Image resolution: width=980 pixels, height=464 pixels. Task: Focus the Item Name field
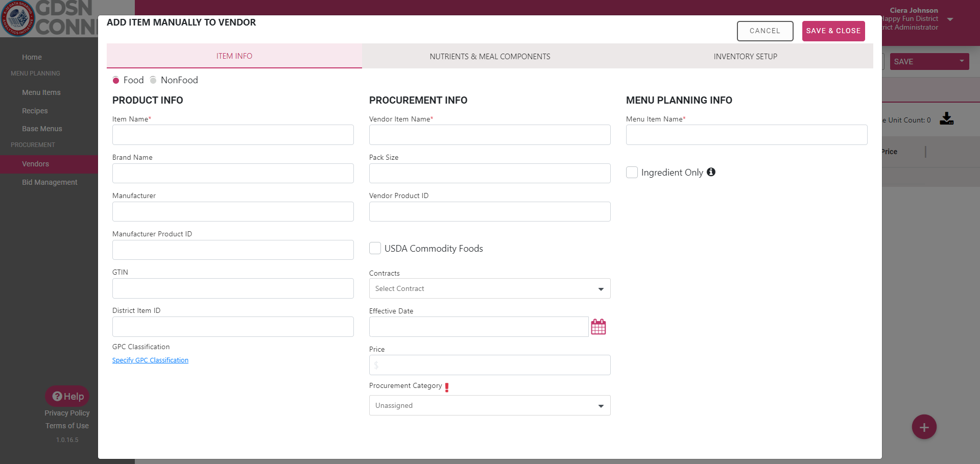[233, 135]
